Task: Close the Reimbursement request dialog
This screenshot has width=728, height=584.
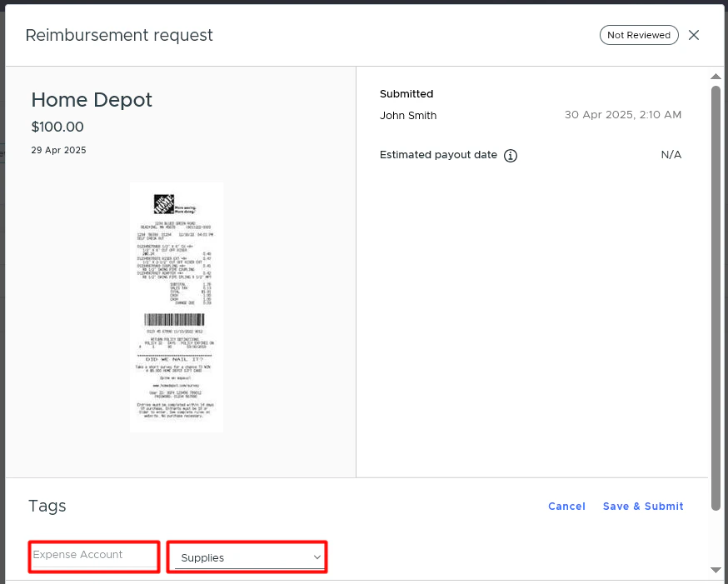Action: point(694,35)
